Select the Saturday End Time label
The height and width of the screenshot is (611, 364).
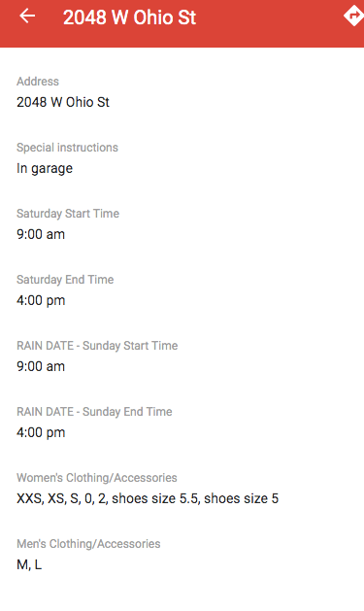coord(65,280)
